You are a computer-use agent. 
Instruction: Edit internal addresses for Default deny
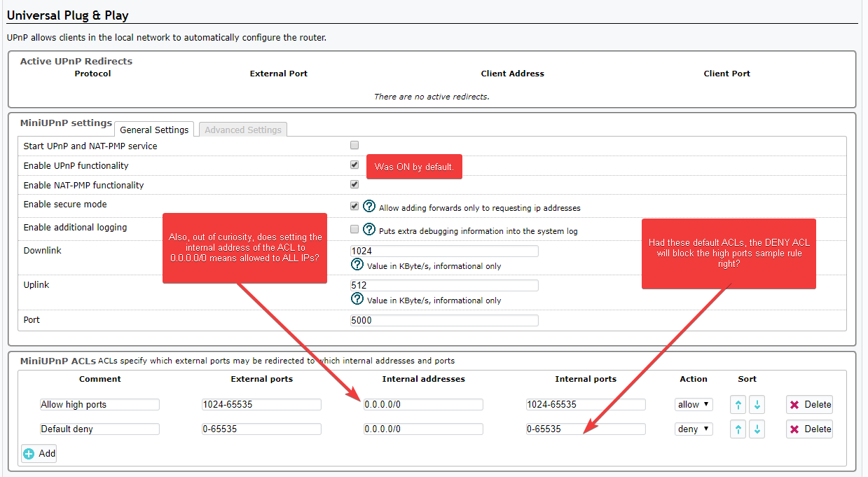[423, 429]
